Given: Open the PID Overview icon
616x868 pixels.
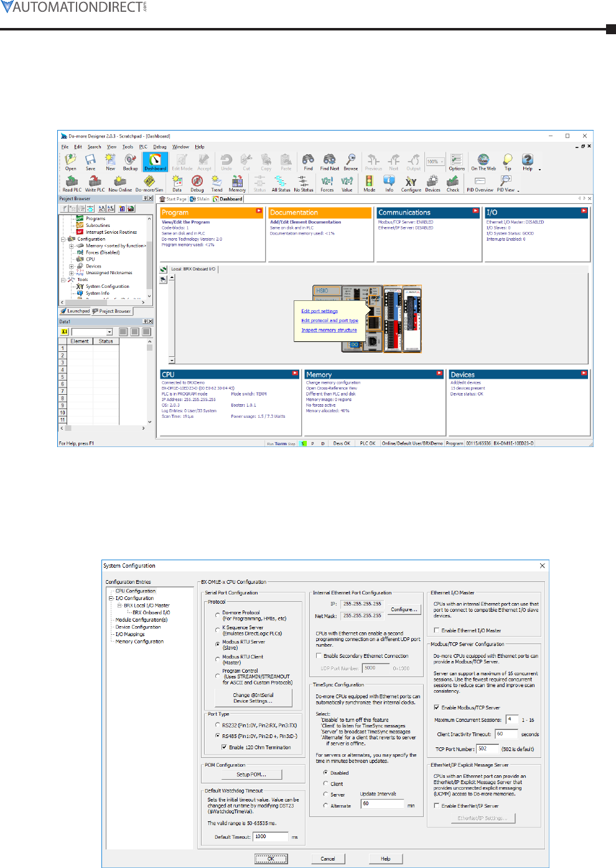Looking at the screenshot, I should [480, 183].
